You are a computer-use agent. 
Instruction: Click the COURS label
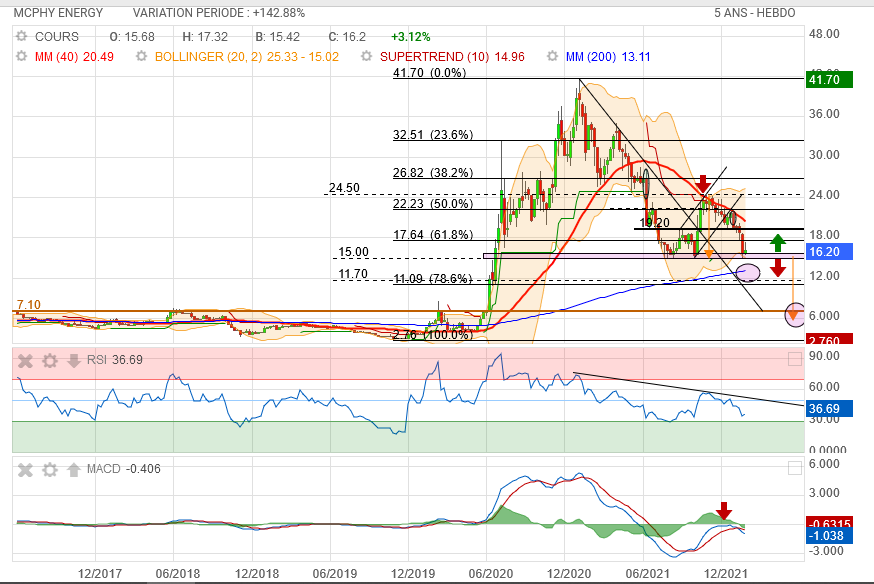click(x=57, y=37)
